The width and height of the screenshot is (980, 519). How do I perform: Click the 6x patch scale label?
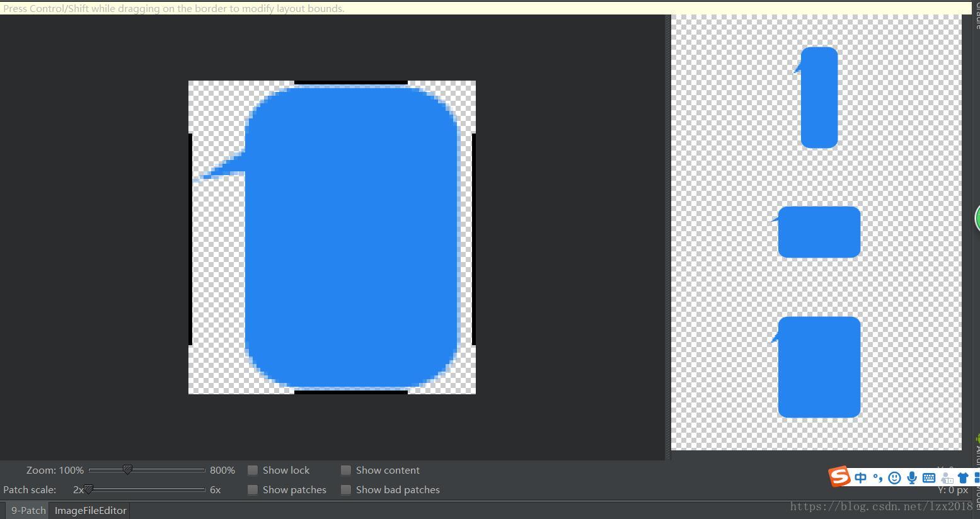(216, 489)
